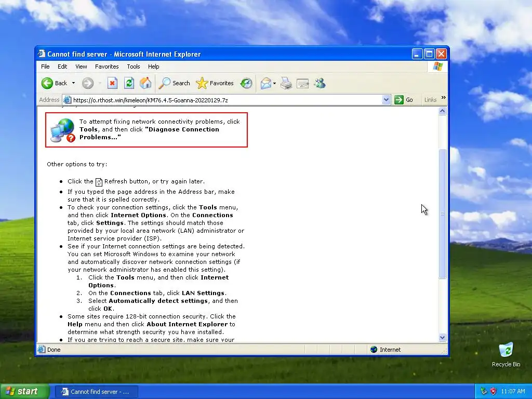The image size is (532, 399).
Task: Click the page icon in address bar
Action: [x=67, y=100]
